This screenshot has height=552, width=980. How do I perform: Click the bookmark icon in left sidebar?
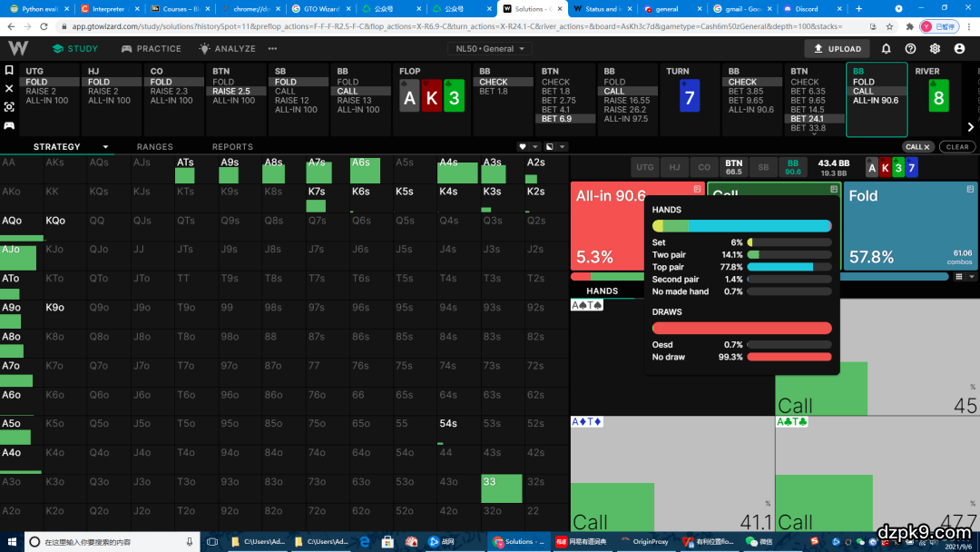(9, 70)
